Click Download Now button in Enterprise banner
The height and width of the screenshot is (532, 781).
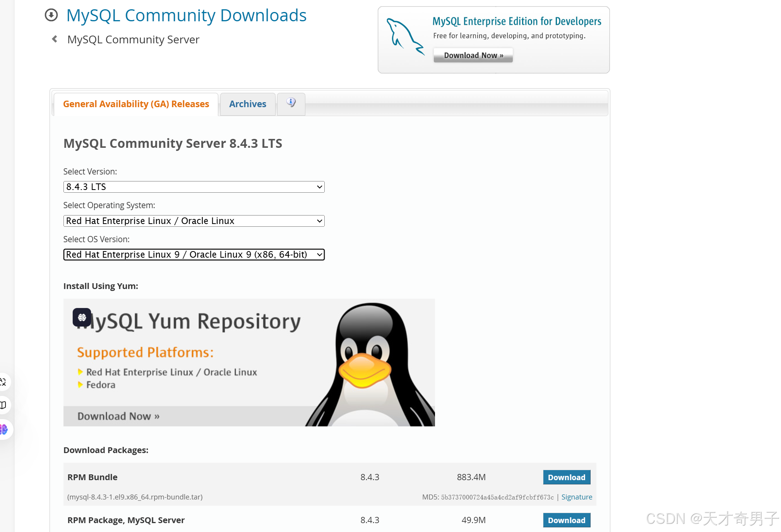click(x=473, y=55)
